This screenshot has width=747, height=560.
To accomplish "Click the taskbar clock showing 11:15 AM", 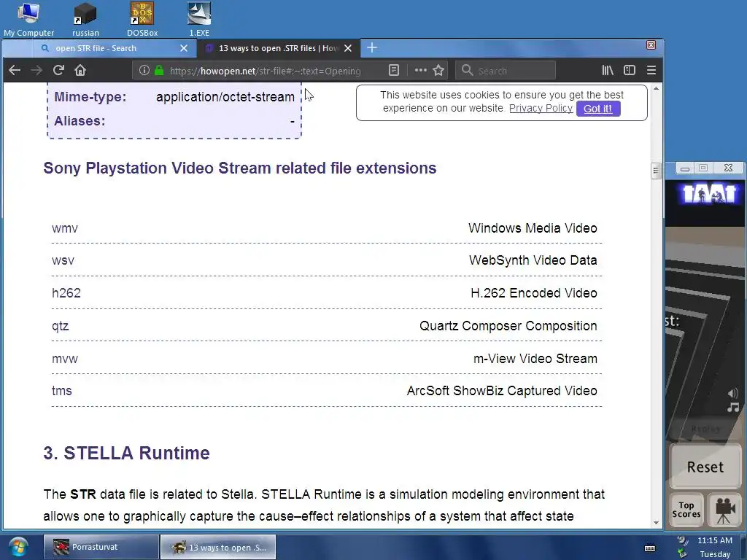I will tap(715, 540).
